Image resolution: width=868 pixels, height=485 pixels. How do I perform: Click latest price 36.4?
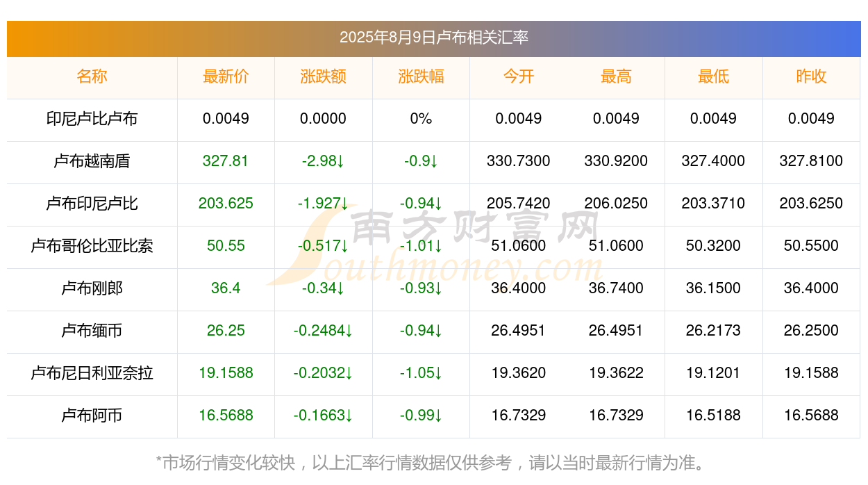point(226,288)
